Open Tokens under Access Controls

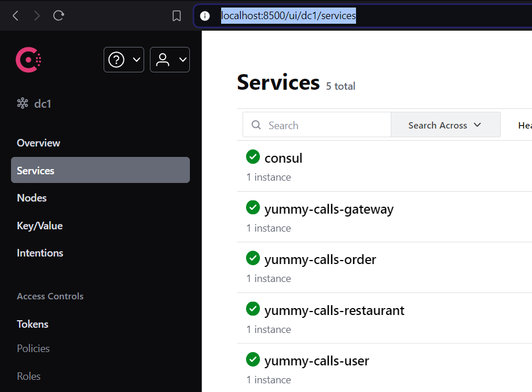(x=32, y=324)
